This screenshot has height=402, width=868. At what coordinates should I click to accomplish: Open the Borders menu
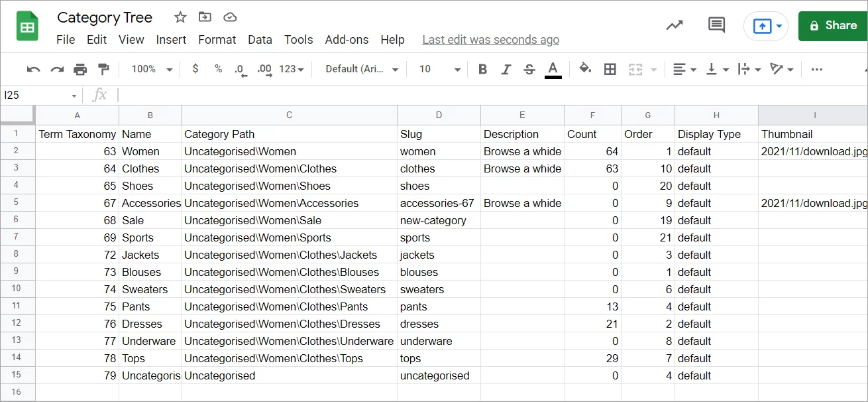point(610,69)
